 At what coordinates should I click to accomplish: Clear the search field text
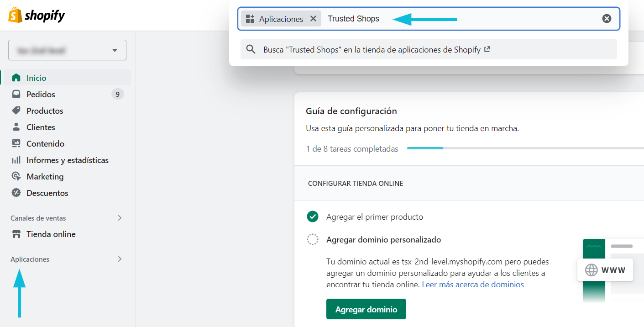click(x=607, y=19)
